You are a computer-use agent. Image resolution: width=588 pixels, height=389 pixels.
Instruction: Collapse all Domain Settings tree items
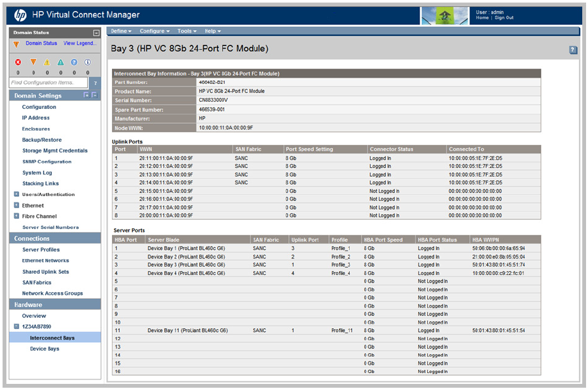[x=94, y=95]
